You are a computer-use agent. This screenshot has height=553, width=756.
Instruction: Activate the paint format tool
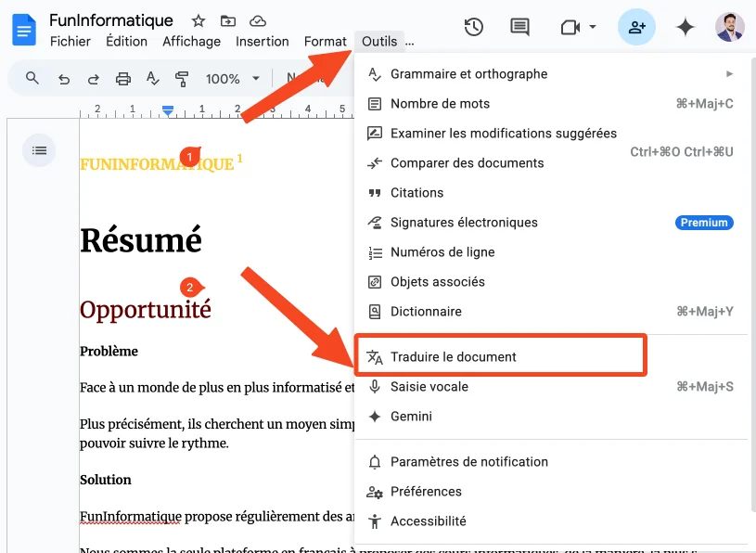coord(182,79)
